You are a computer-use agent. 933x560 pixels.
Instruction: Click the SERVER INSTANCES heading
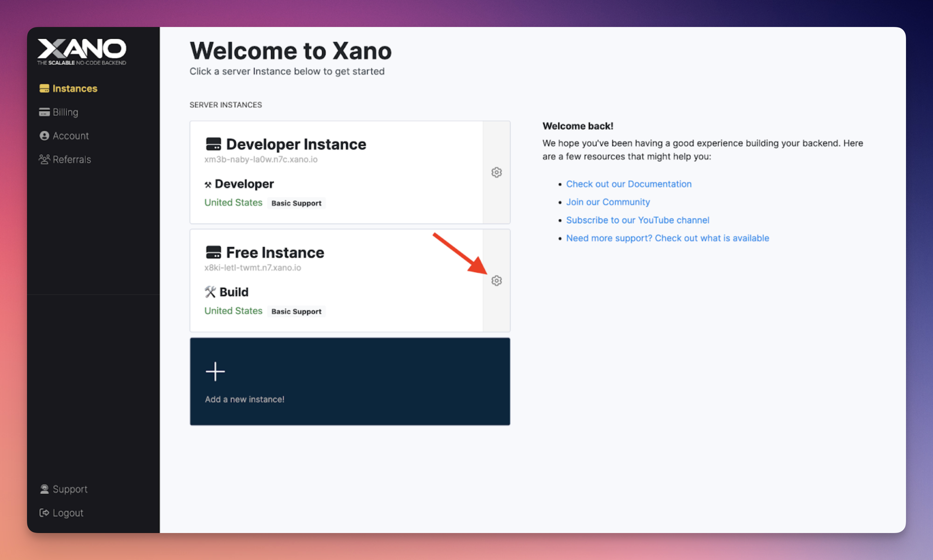click(225, 105)
